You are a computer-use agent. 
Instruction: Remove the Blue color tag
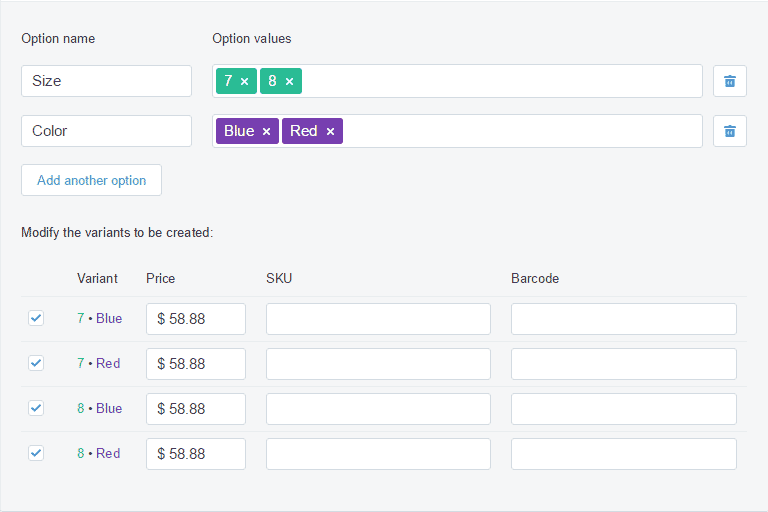pos(266,132)
